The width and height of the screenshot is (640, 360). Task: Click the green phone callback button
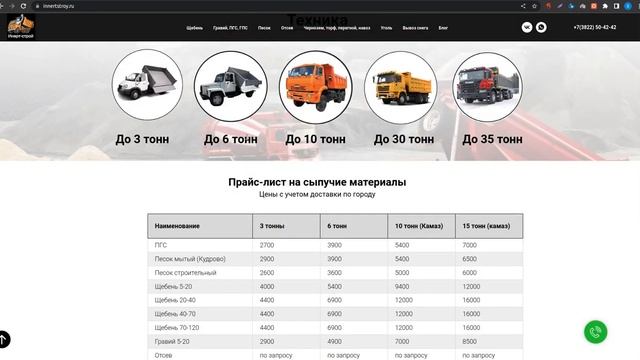point(596,332)
